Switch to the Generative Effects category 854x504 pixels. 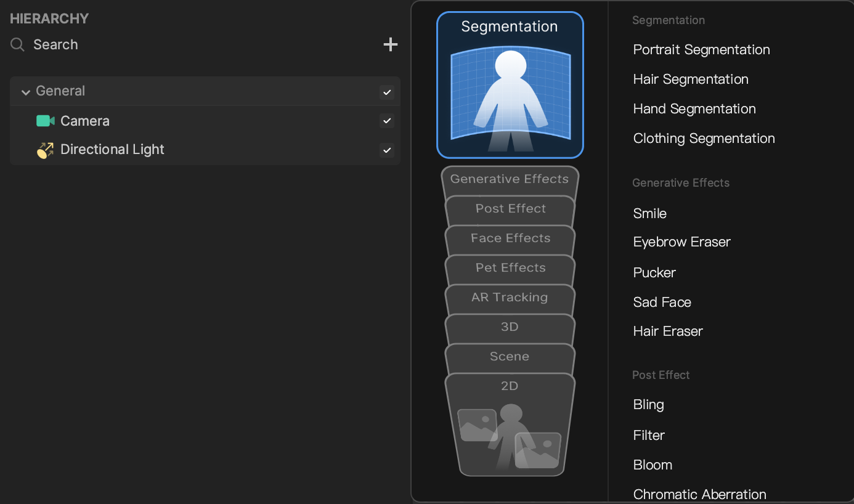(510, 179)
